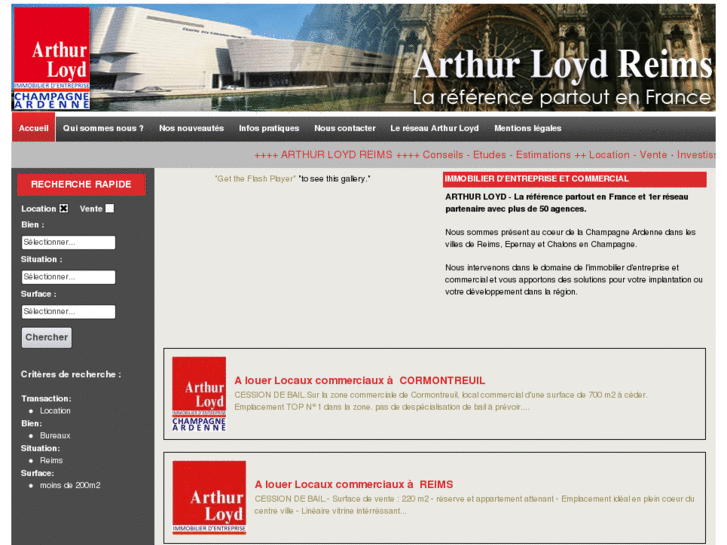Viewport: 727px width, 545px height.
Task: Click the 'Critères de recherche :' label
Action: click(x=71, y=374)
